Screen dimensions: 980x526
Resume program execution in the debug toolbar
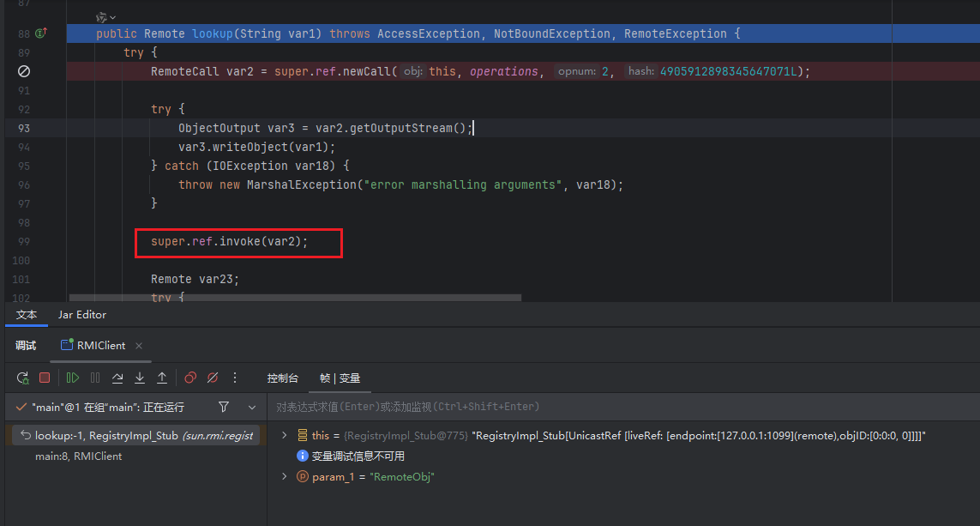73,378
